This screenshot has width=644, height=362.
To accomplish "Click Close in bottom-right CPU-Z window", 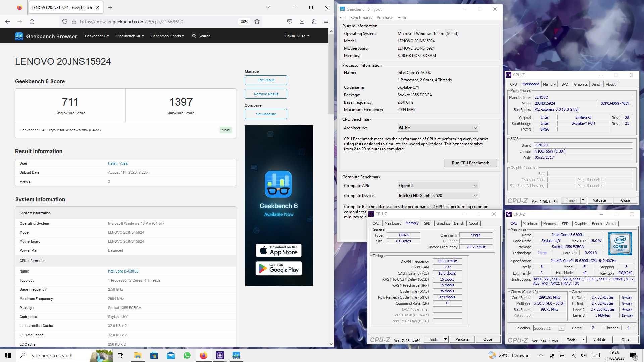I will (626, 340).
